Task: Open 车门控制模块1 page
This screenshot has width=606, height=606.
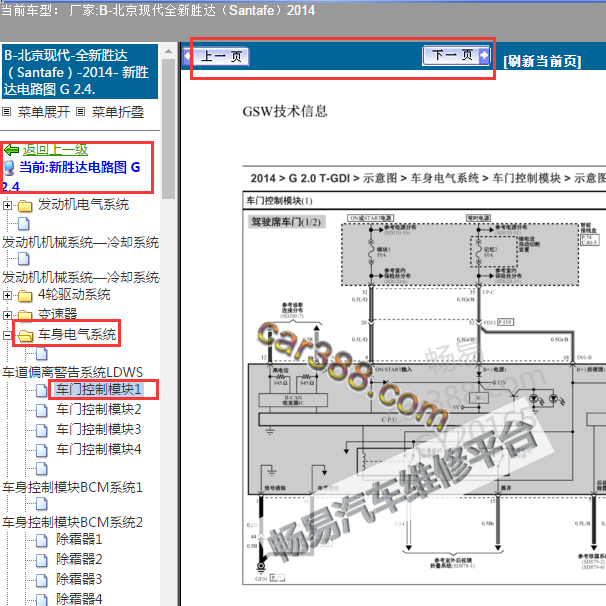Action: [x=99, y=389]
